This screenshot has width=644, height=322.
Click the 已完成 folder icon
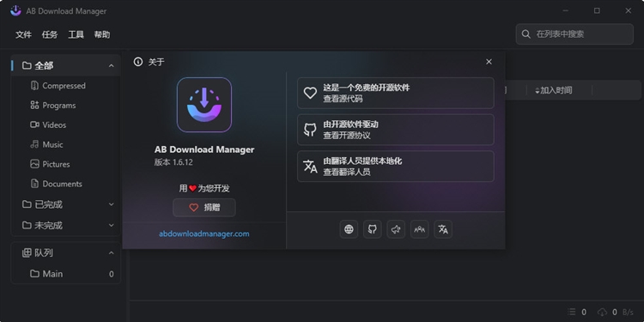click(27, 204)
